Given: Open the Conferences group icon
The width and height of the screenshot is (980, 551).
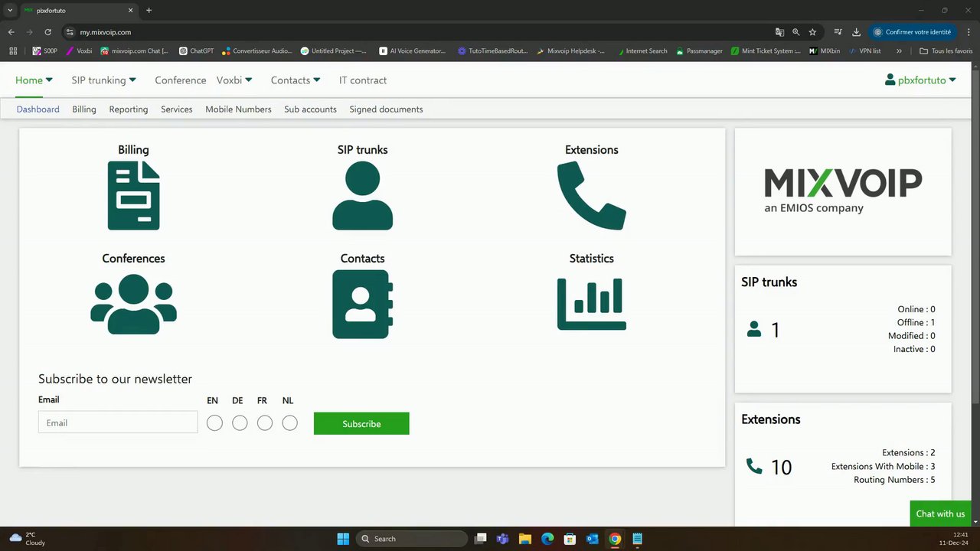Looking at the screenshot, I should 133,304.
